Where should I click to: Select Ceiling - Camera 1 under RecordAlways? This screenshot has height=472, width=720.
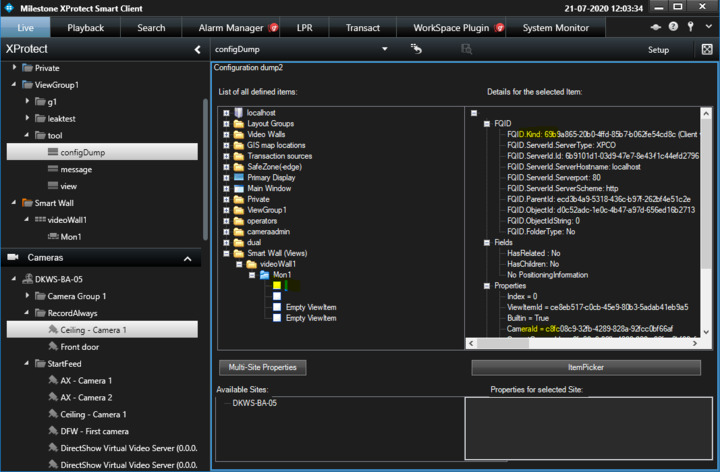(x=93, y=330)
